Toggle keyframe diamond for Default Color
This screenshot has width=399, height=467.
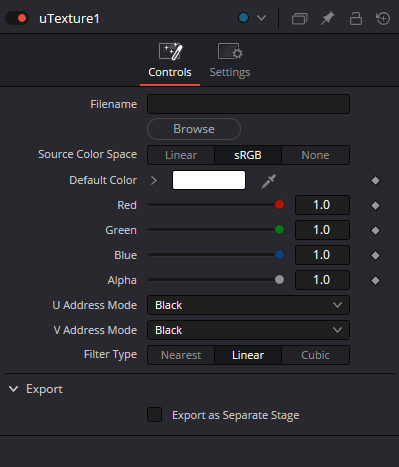coord(375,180)
